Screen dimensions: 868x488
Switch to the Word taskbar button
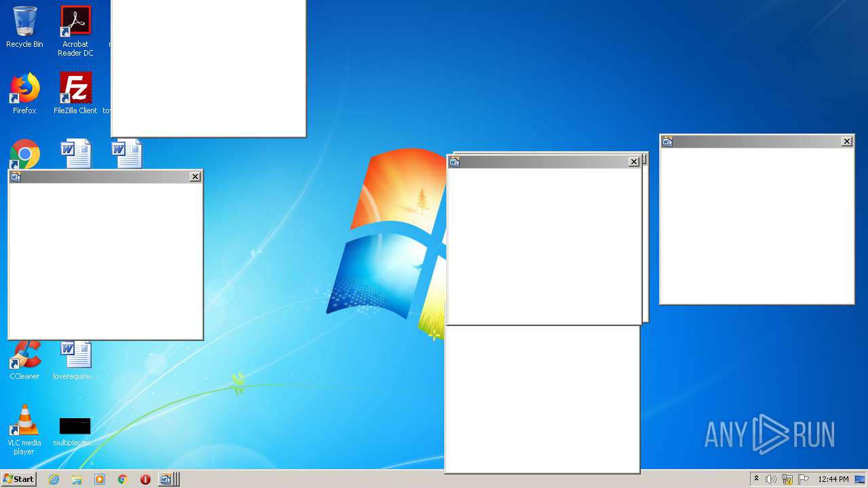168,479
